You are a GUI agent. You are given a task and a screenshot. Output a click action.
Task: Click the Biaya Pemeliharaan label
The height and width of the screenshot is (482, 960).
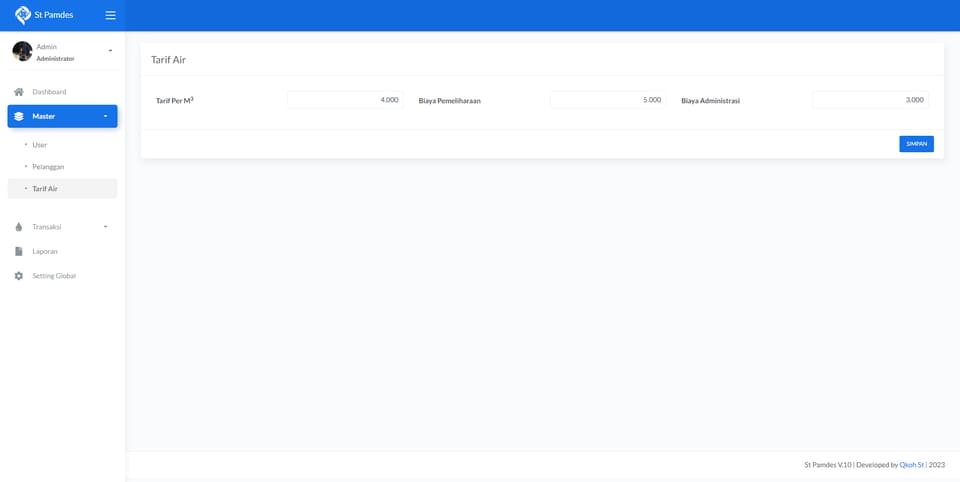[x=449, y=100]
